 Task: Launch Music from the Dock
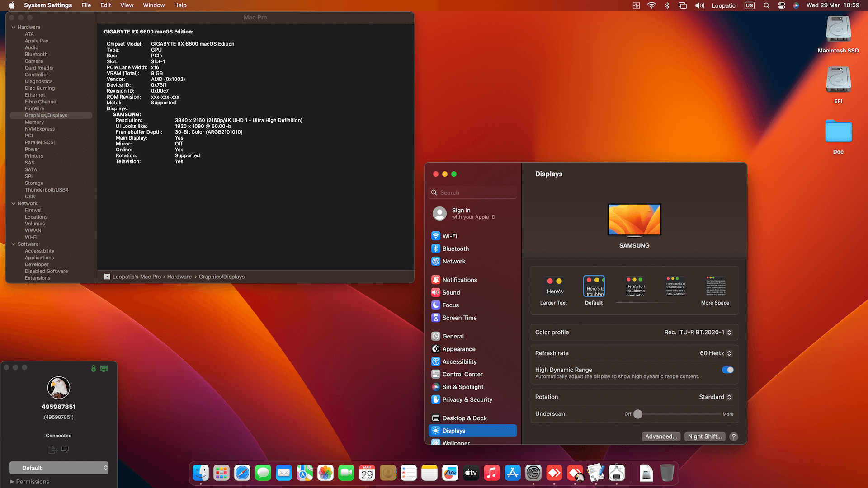491,473
